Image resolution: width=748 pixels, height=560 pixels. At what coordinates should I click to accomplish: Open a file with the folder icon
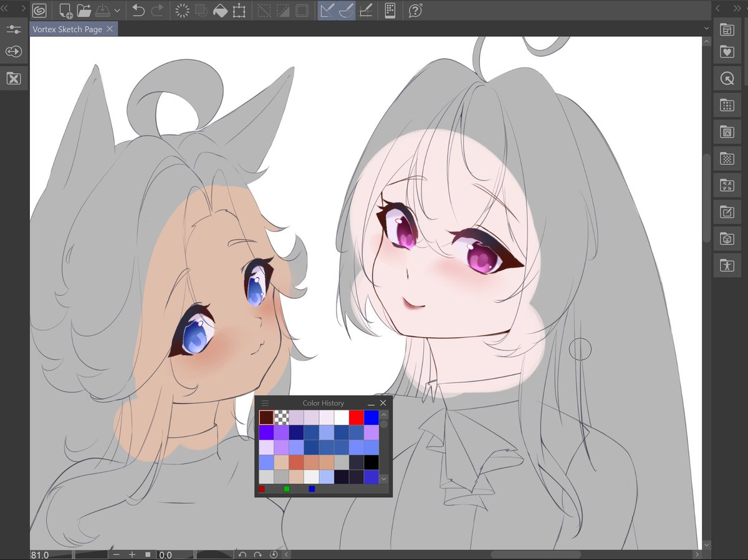[x=84, y=10]
